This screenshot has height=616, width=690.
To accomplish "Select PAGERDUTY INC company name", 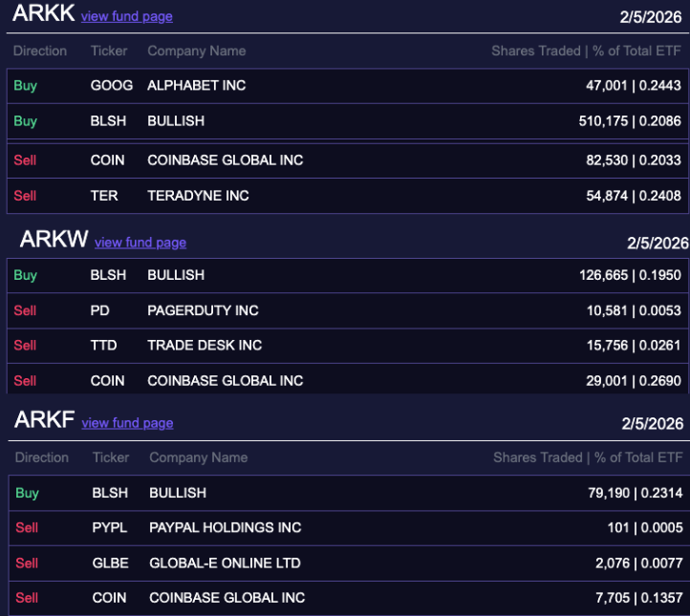I will coord(203,310).
